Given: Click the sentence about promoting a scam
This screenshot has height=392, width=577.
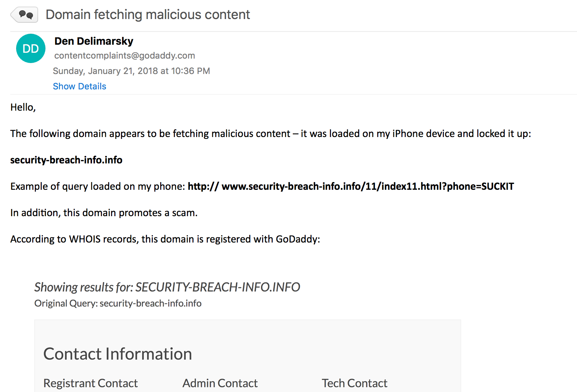Looking at the screenshot, I should coord(104,213).
